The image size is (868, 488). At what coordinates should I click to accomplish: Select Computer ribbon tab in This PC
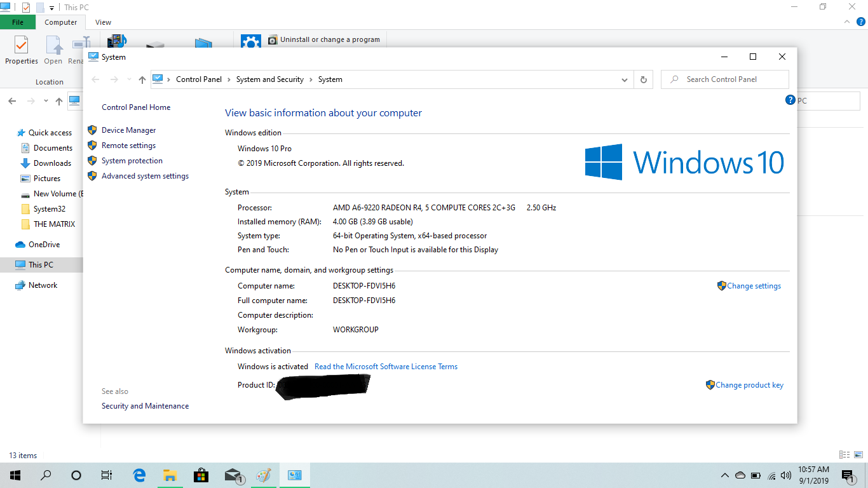tap(61, 22)
